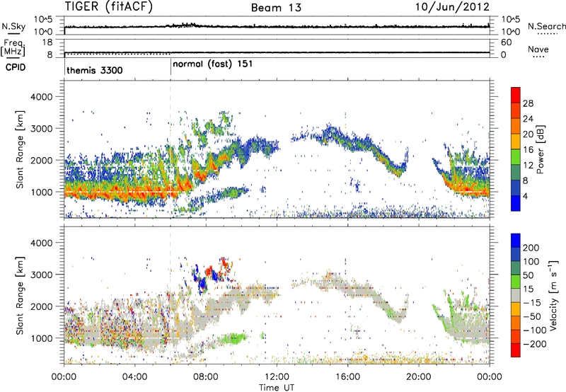Click the date '10/Jun/2012'
Image resolution: width=566 pixels, height=392 pixels.
coord(452,7)
